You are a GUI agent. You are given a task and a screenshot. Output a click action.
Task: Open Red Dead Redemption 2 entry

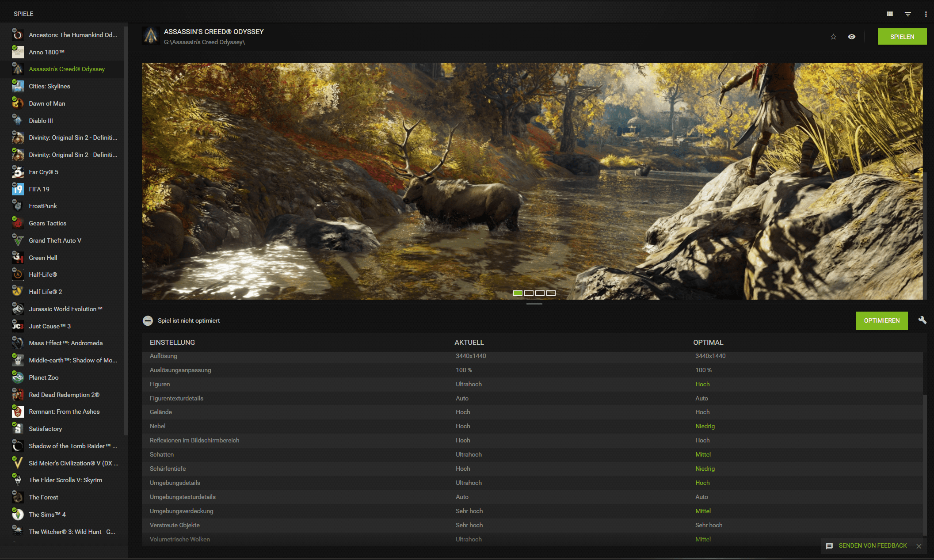point(62,395)
